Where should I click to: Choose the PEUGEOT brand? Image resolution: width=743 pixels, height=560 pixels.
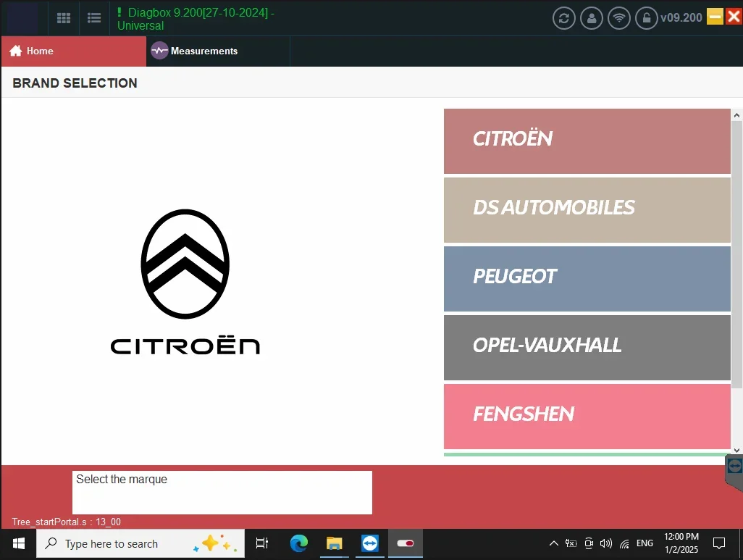587,278
